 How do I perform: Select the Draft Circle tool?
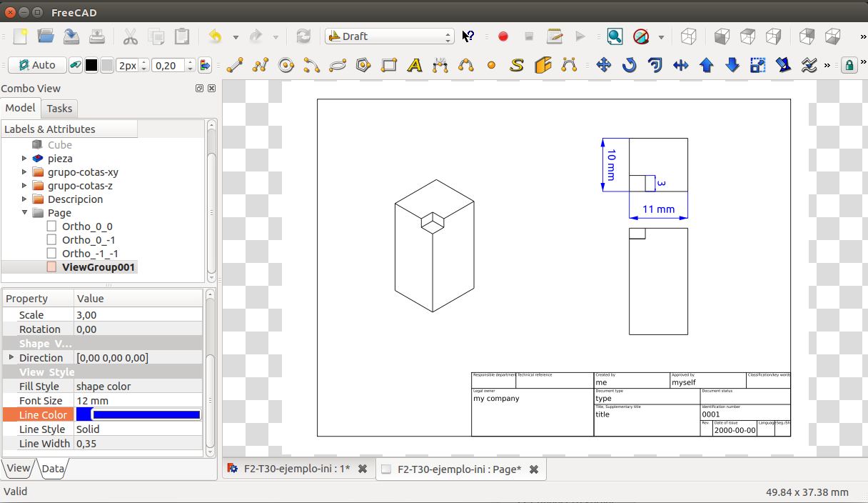286,66
